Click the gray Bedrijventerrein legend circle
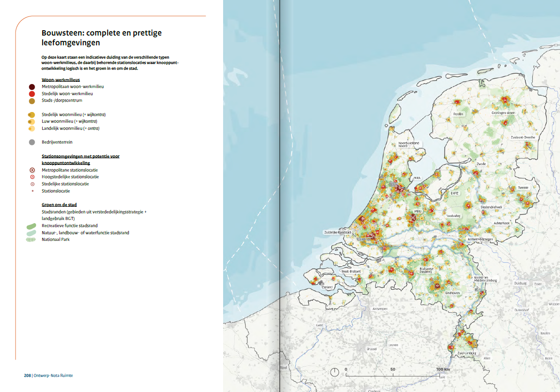 [32, 142]
